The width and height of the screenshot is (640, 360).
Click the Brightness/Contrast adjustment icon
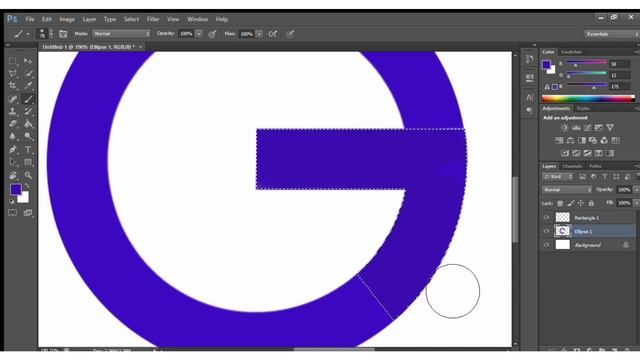pos(564,128)
